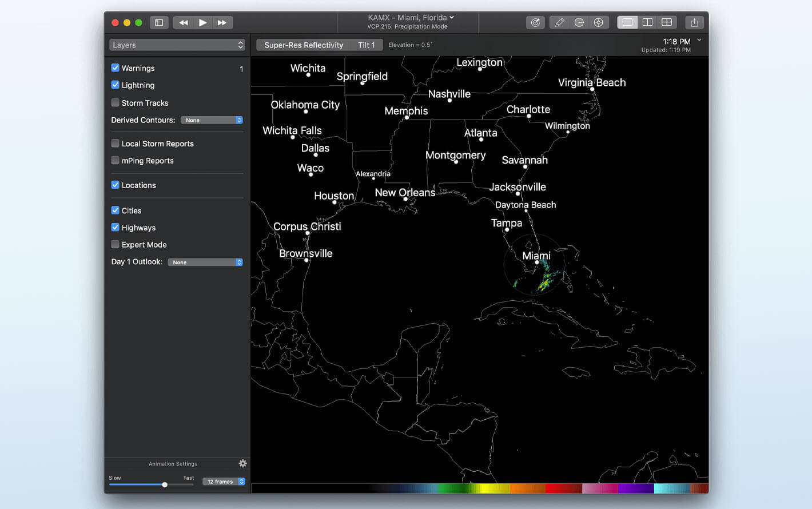Viewport: 812px width, 509px height.
Task: Click the crosshair location target icon
Action: click(x=599, y=22)
